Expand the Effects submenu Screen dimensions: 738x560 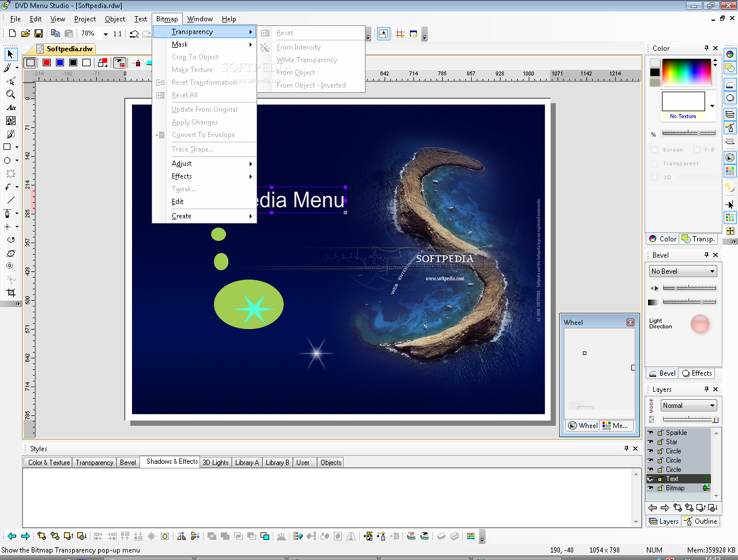click(205, 176)
